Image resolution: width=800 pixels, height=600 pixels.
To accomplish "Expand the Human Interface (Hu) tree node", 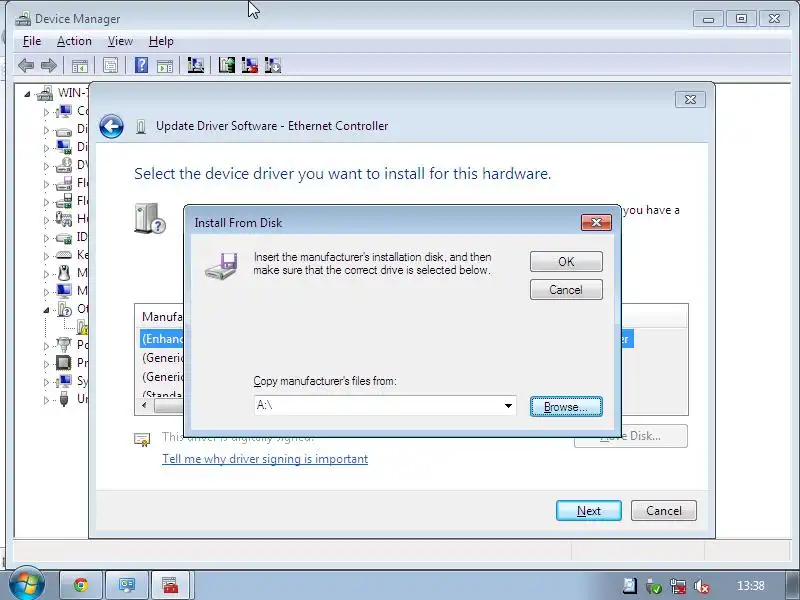I will pyautogui.click(x=46, y=219).
